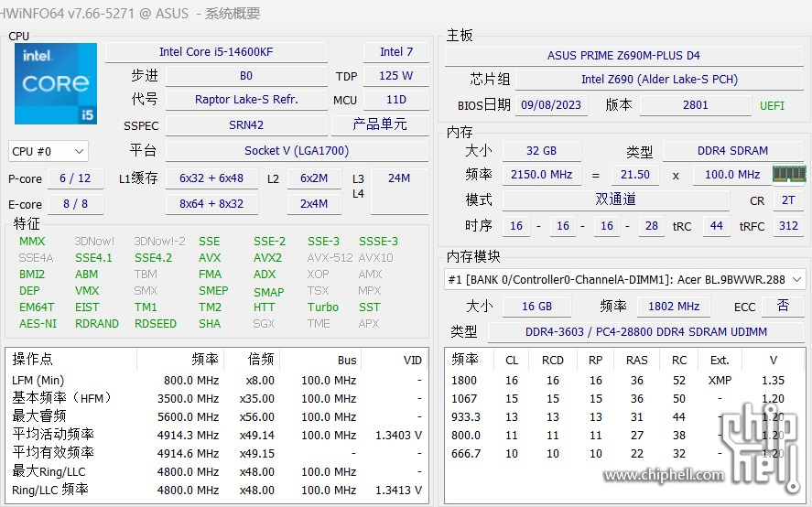The image size is (812, 507).
Task: Click the L2 value 6x2M
Action: pyautogui.click(x=314, y=178)
